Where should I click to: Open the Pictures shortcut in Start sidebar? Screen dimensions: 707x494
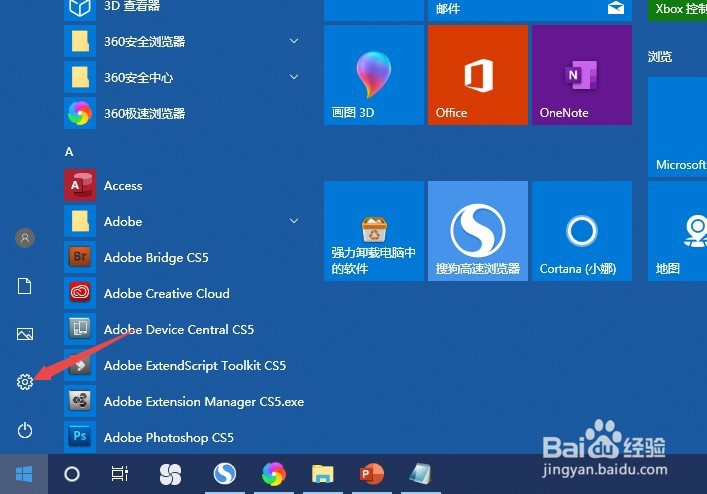click(25, 334)
